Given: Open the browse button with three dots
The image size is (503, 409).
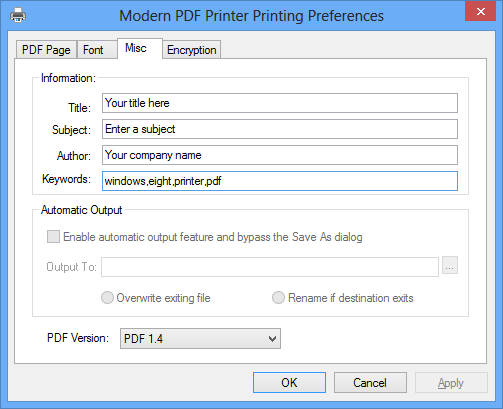Looking at the screenshot, I should point(450,266).
